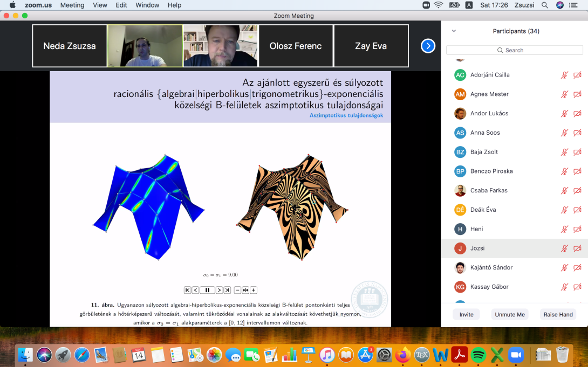Jump to last frame of animation
Screen dimensions: 588x367
(x=228, y=290)
